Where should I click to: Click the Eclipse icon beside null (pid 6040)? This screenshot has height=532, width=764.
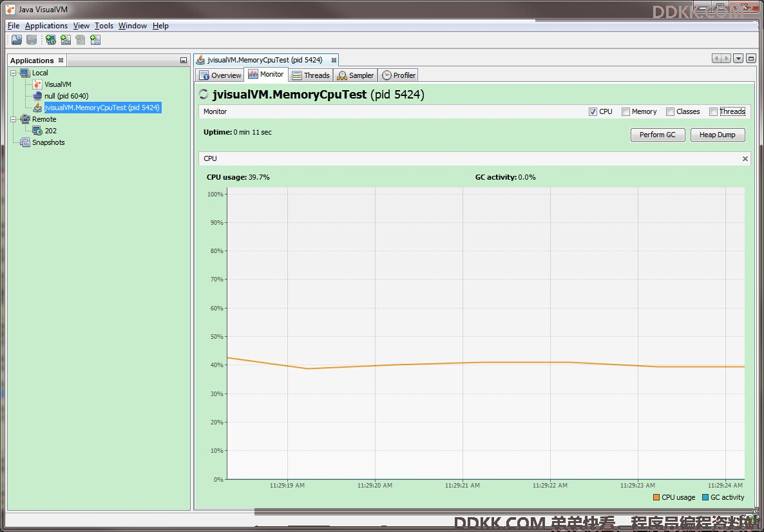coord(37,96)
